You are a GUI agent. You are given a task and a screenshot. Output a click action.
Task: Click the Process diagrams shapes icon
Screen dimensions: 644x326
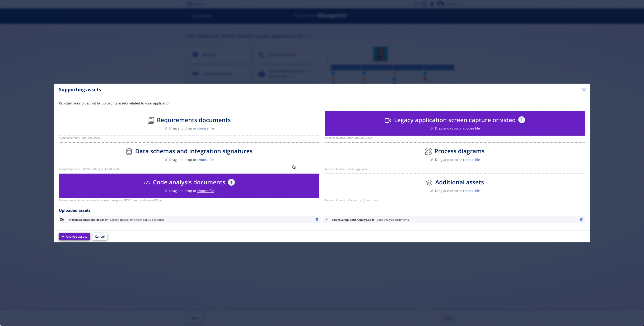[428, 151]
